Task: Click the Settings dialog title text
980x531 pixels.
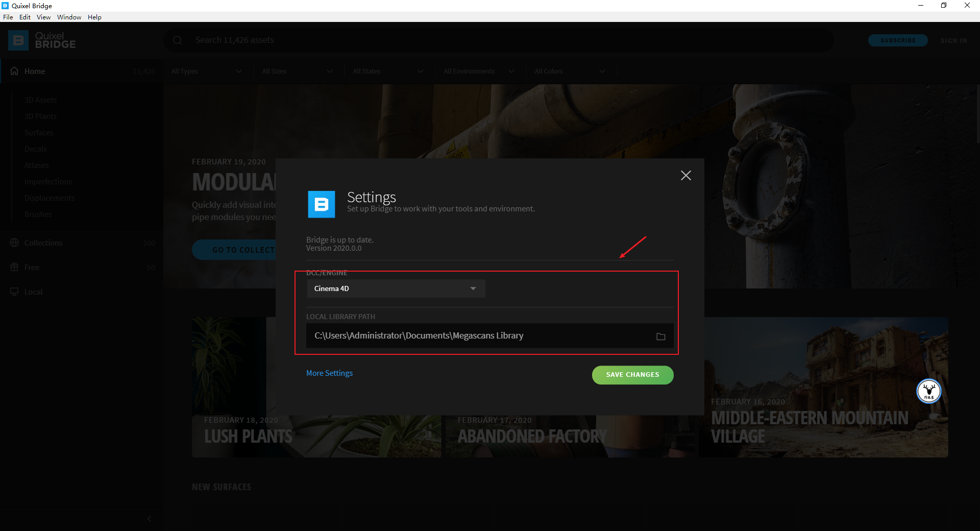Action: [372, 197]
